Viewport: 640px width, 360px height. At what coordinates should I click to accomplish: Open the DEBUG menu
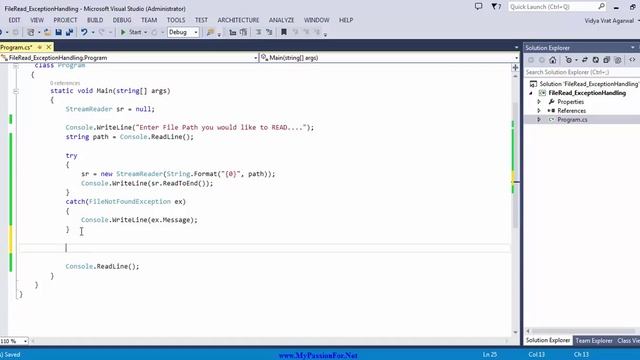pos(122,20)
